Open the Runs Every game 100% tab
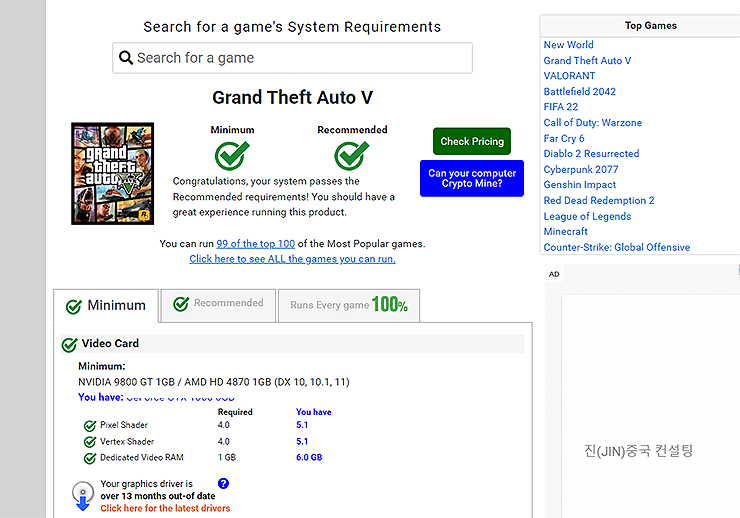 coord(349,305)
